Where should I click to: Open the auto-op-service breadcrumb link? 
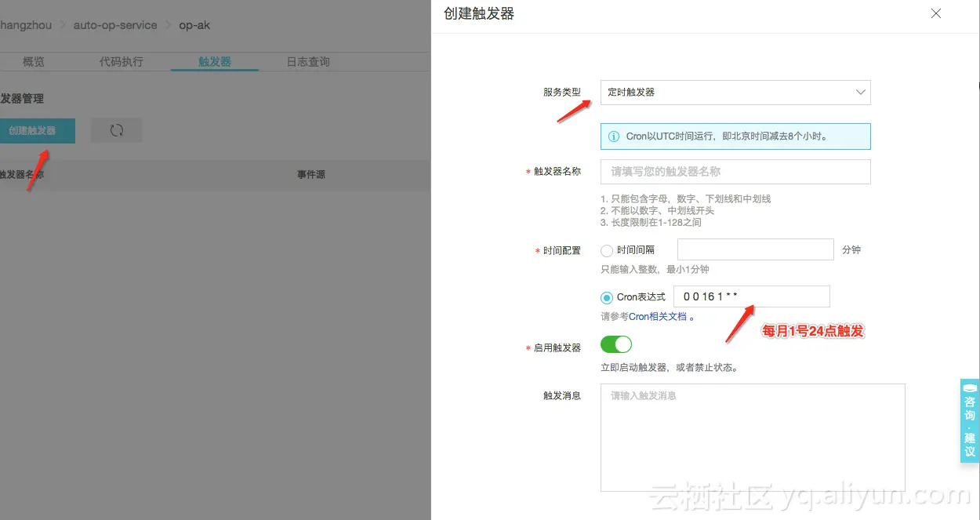click(x=115, y=25)
